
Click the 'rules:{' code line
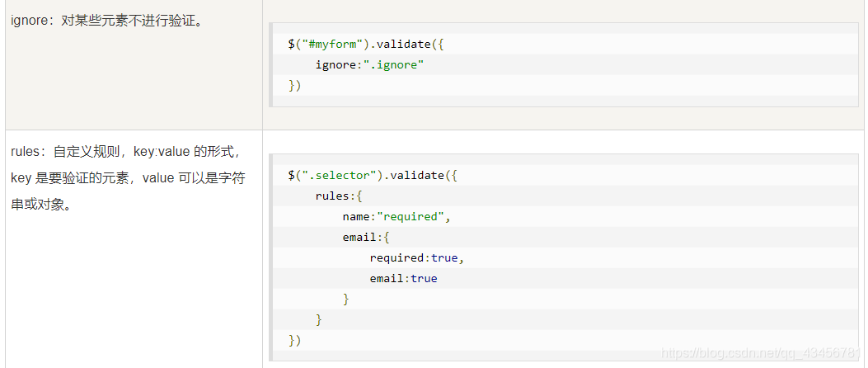click(339, 196)
